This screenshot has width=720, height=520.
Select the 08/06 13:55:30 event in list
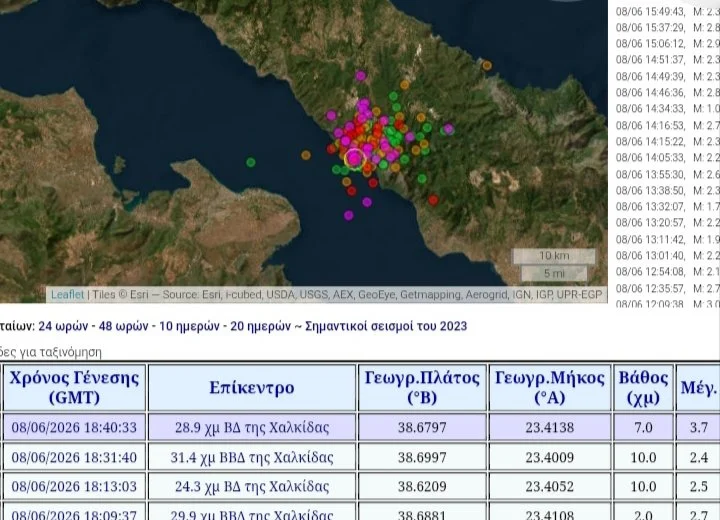click(x=668, y=175)
